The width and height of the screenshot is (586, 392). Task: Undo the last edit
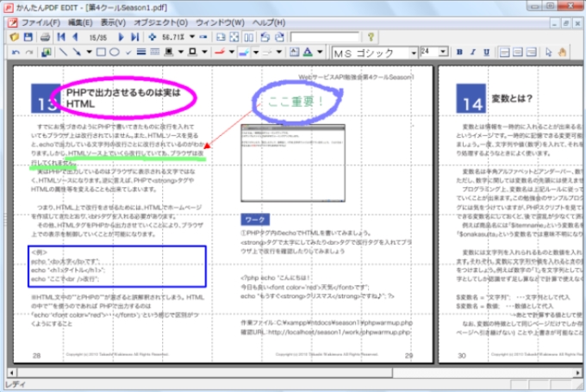pyautogui.click(x=16, y=53)
